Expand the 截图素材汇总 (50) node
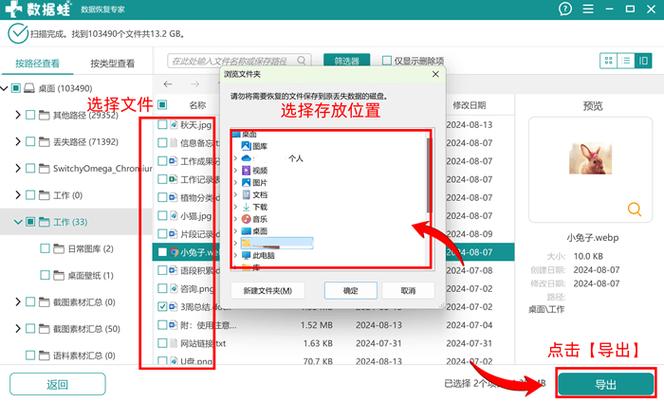 click(18, 329)
